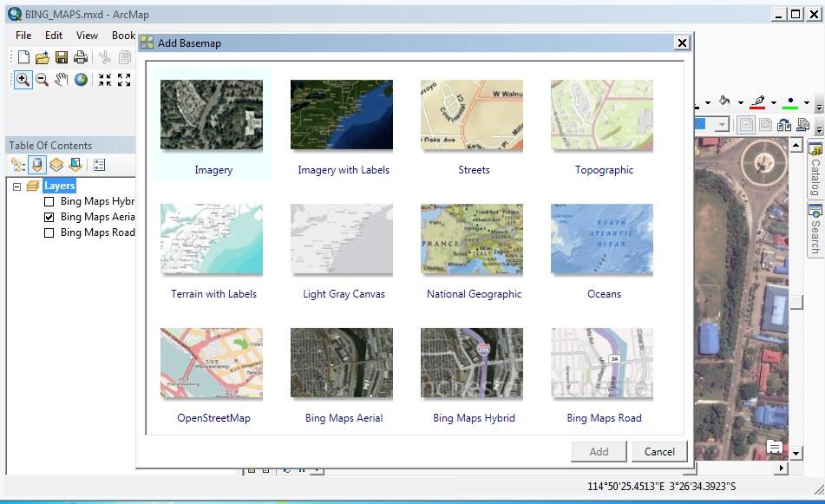825x504 pixels.
Task: Click the red line color swatch
Action: point(757,108)
